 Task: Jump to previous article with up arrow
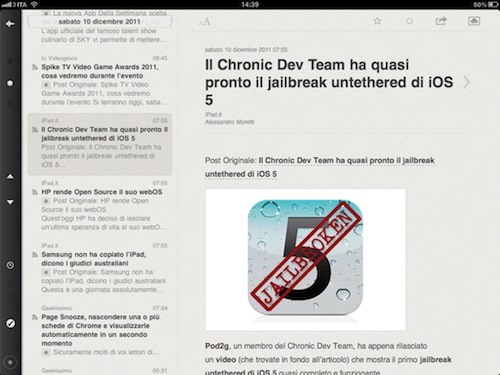(10, 176)
